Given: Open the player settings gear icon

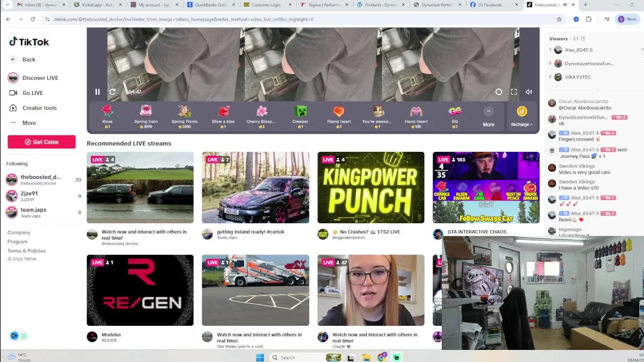Looking at the screenshot, I should pyautogui.click(x=499, y=92).
